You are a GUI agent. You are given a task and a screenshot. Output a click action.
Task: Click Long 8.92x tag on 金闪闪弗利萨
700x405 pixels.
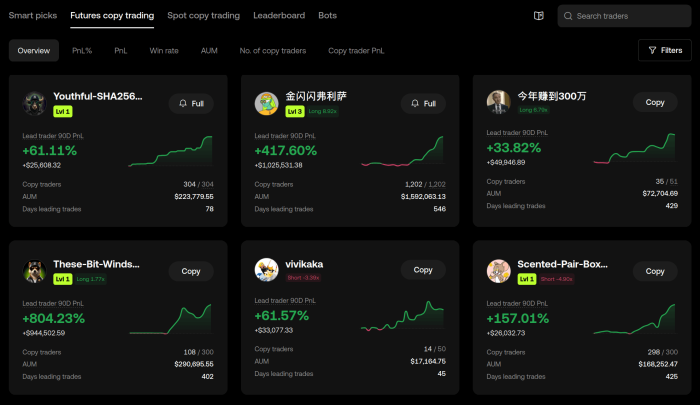pyautogui.click(x=323, y=111)
